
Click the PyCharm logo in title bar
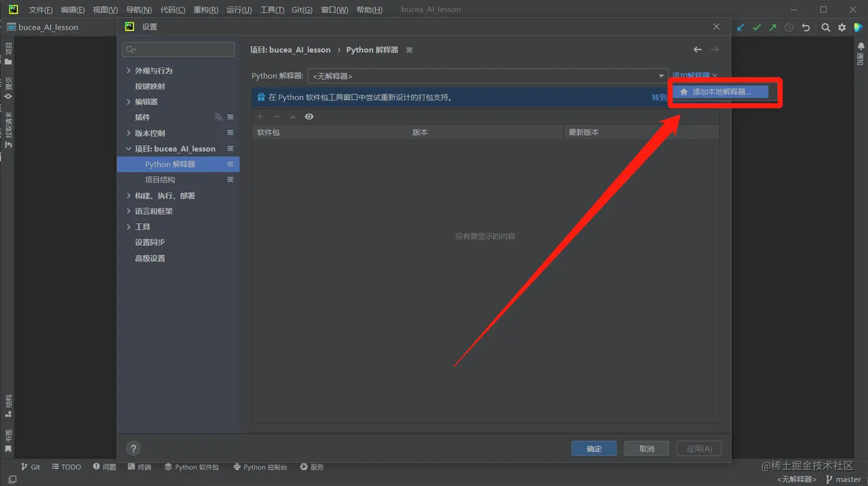tap(13, 9)
